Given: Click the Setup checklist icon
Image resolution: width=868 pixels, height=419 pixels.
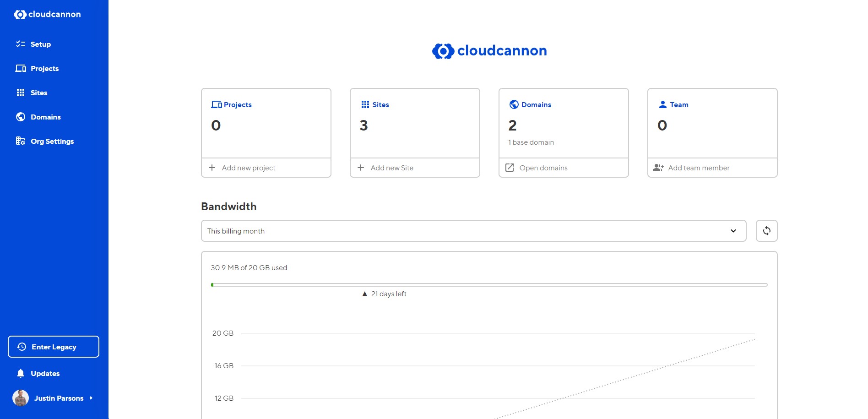Looking at the screenshot, I should [x=21, y=44].
